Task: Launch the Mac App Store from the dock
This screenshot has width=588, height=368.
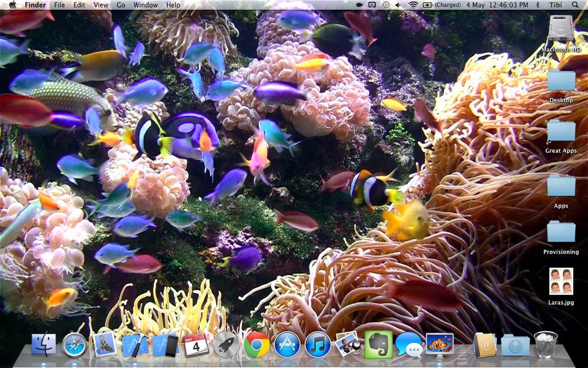Action: [287, 345]
